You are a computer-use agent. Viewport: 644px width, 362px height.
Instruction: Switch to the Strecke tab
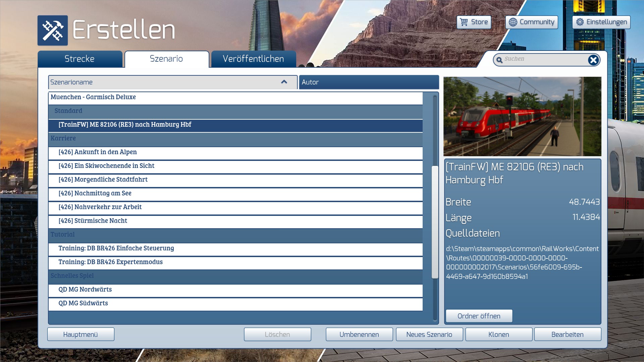click(79, 59)
